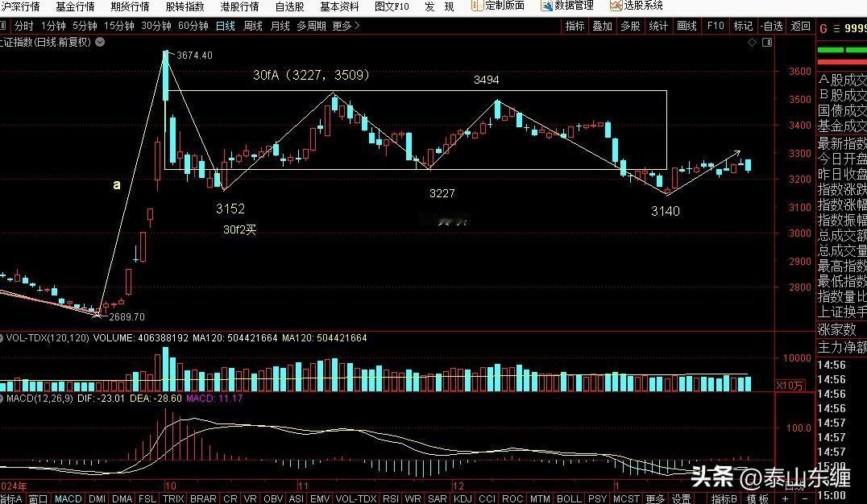Open the 基本资料 menu
The height and width of the screenshot is (504, 867).
pyautogui.click(x=339, y=6)
